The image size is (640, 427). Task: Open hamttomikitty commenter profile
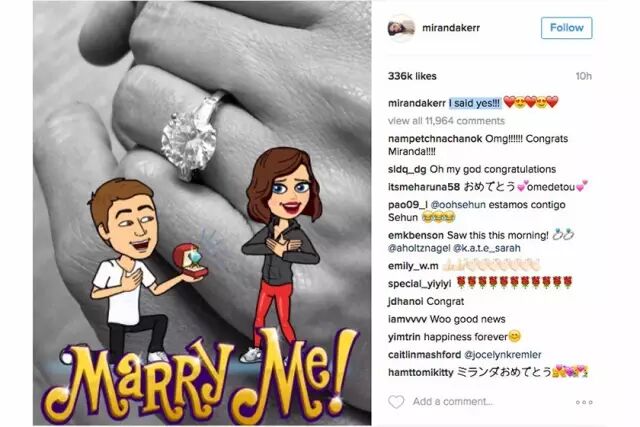pyautogui.click(x=420, y=372)
